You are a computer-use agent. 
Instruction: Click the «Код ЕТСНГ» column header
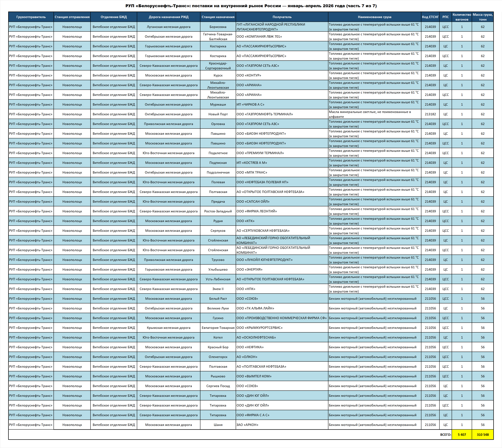[x=430, y=17]
